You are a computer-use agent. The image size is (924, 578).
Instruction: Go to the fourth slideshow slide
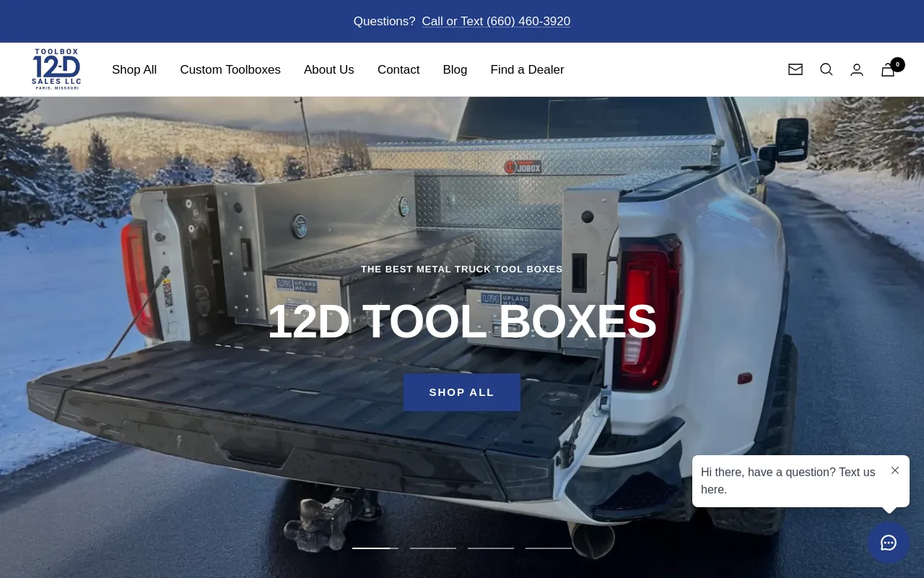pos(549,548)
